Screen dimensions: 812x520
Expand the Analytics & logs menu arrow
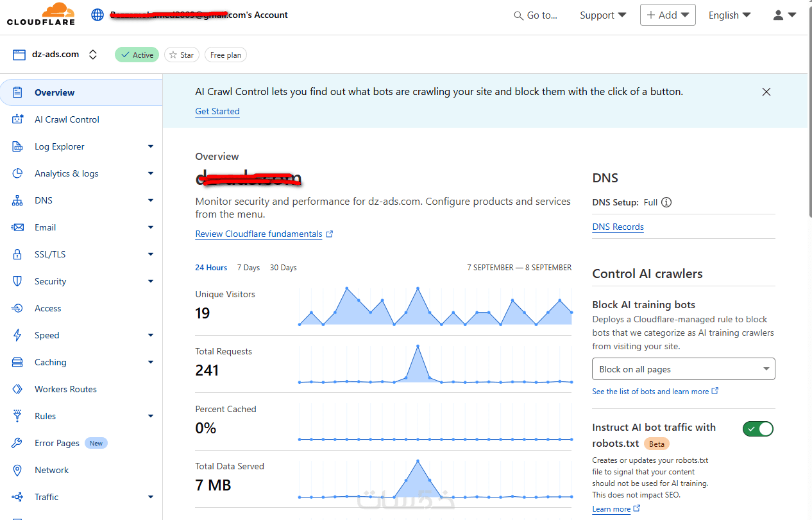[151, 173]
